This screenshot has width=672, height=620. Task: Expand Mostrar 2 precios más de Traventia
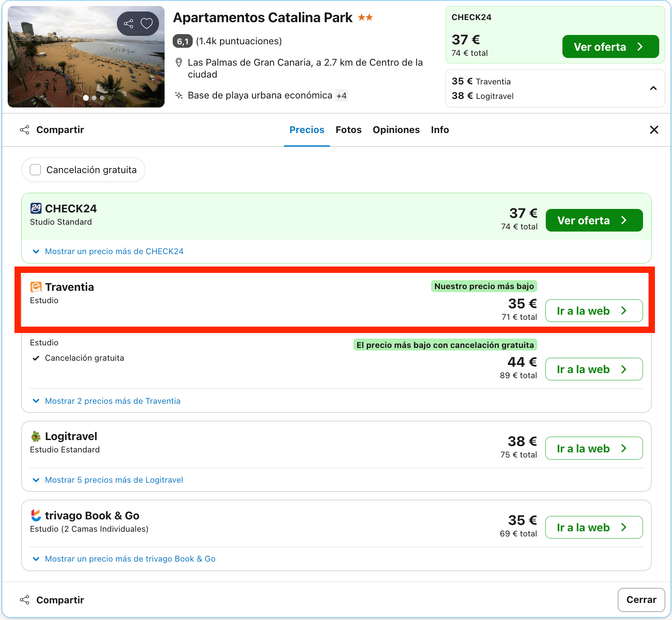point(107,401)
